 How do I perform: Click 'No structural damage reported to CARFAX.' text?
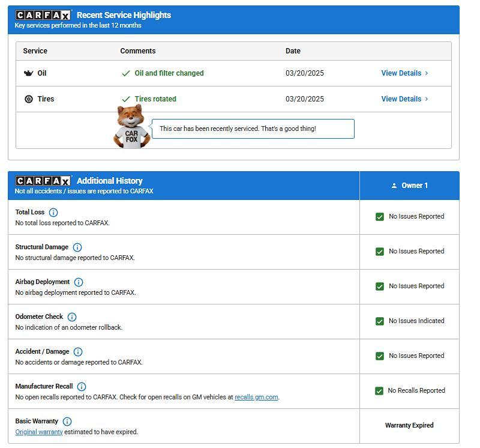pyautogui.click(x=75, y=258)
